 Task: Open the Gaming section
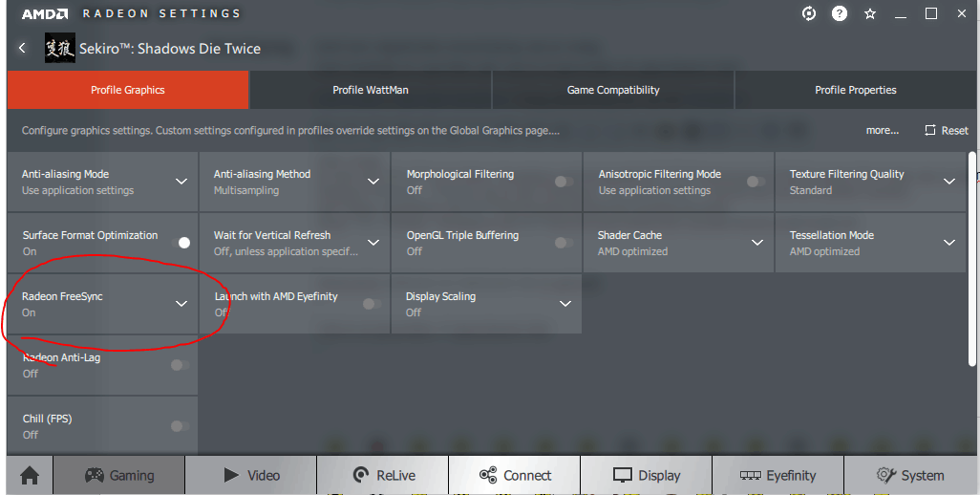(119, 475)
